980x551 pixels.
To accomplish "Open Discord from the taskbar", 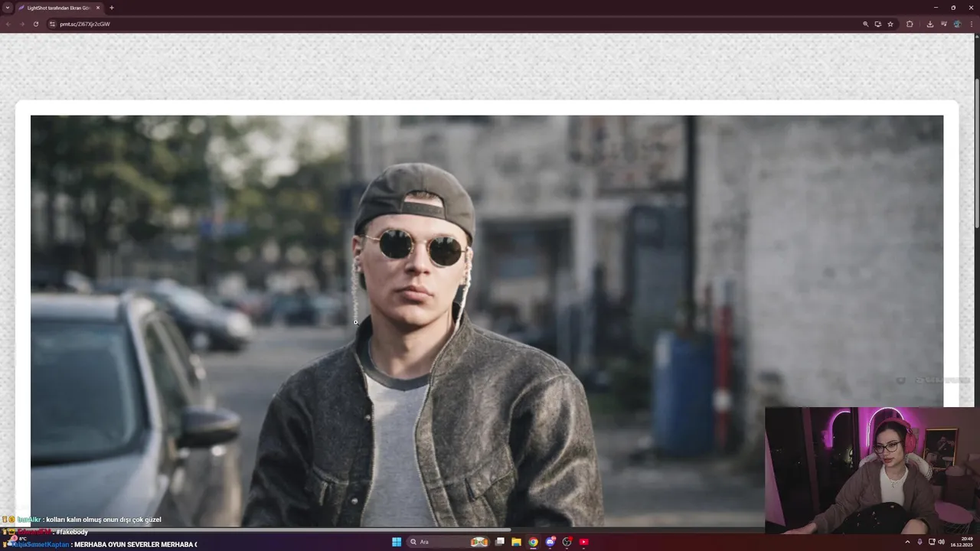I will pyautogui.click(x=550, y=542).
